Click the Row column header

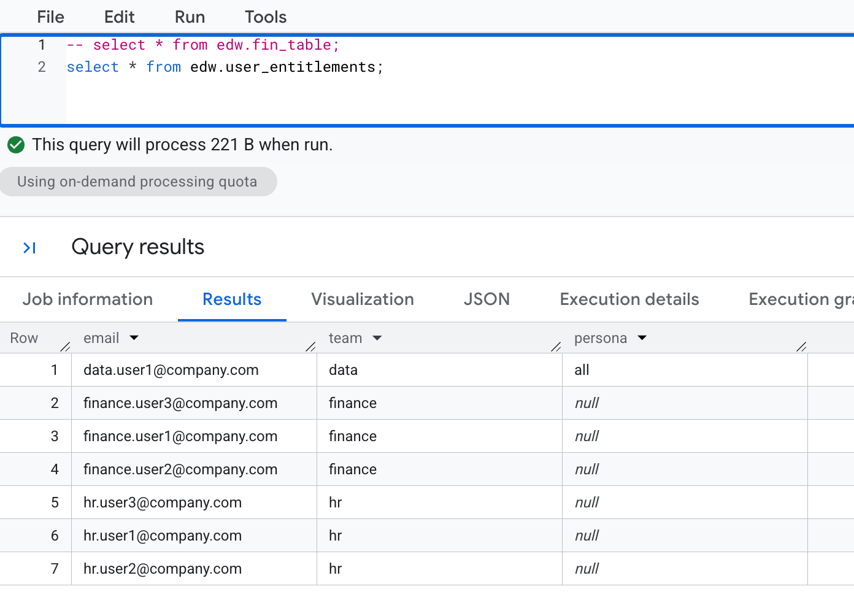24,338
